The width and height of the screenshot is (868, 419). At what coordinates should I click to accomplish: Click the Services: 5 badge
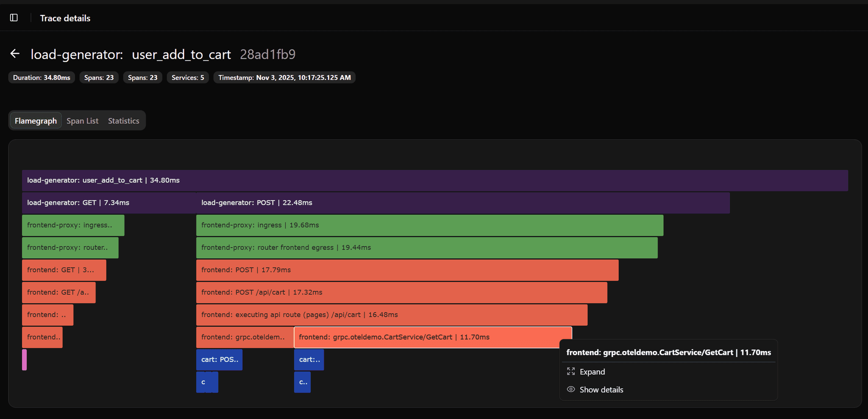click(188, 78)
